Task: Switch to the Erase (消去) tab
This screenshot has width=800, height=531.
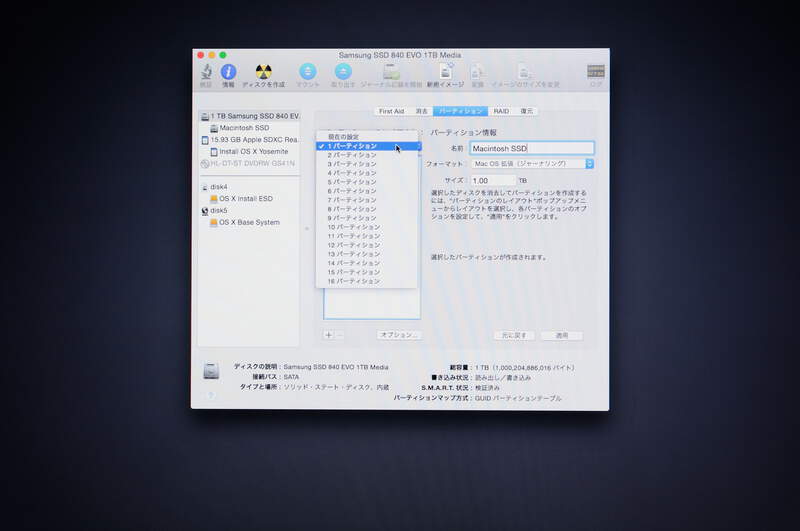Action: point(421,111)
